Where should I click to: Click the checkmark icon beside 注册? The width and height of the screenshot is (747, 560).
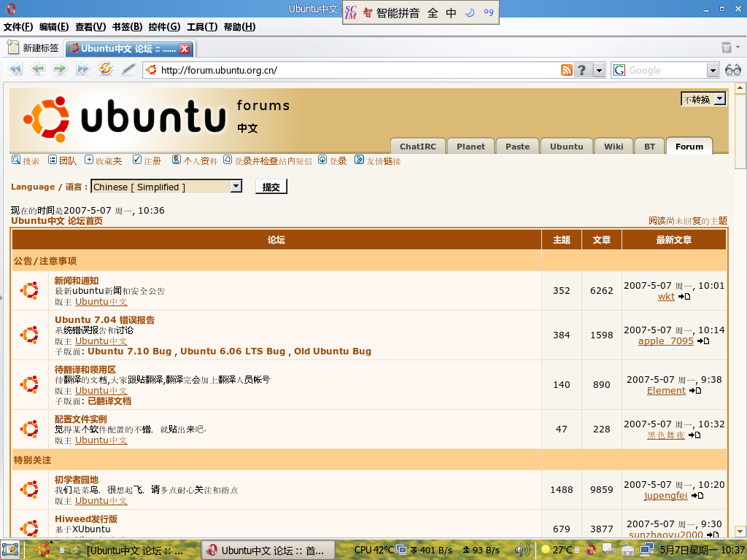click(137, 160)
